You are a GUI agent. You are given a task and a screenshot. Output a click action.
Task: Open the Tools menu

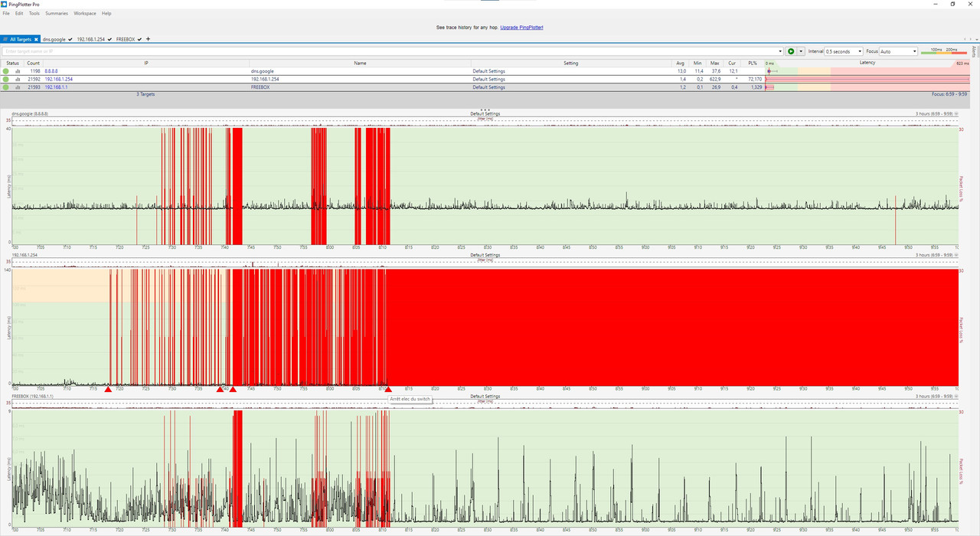click(34, 13)
